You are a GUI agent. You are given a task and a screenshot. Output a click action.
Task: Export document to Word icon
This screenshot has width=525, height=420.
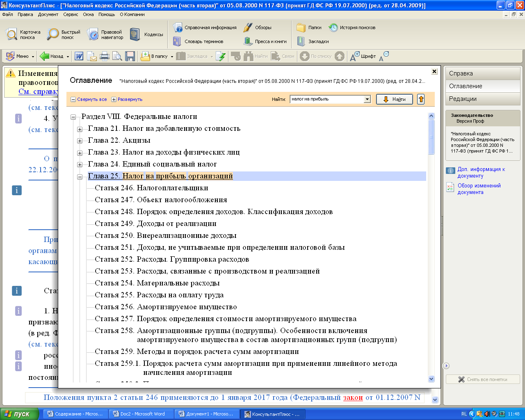(79, 56)
